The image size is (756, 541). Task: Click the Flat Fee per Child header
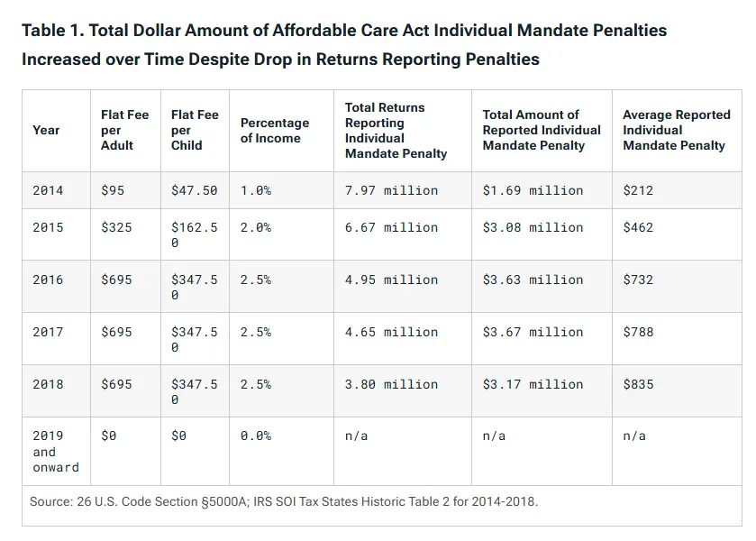tap(195, 130)
